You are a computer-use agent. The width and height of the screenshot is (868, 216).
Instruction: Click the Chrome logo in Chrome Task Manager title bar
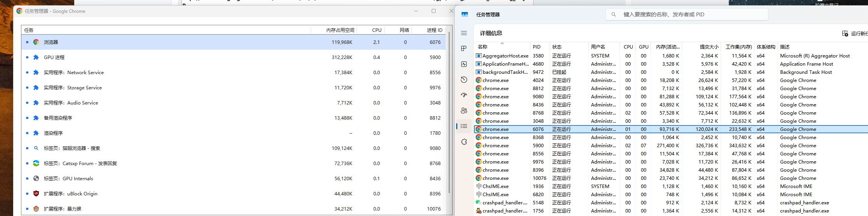(x=19, y=11)
